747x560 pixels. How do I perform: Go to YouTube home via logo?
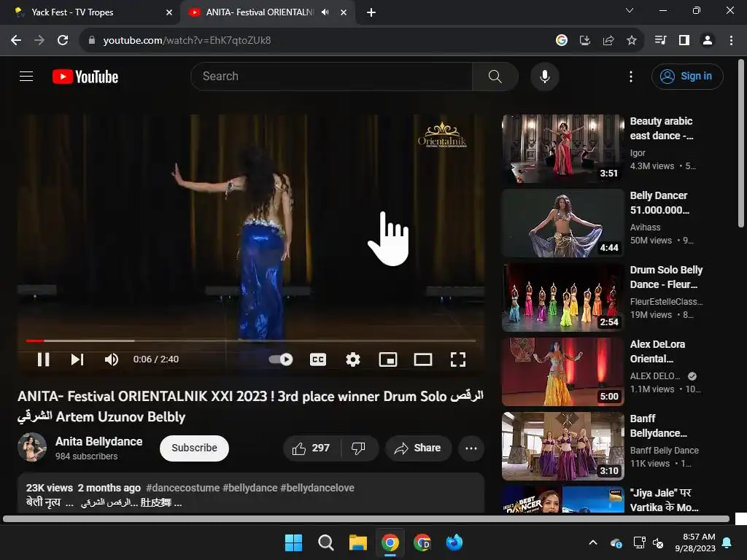point(85,77)
